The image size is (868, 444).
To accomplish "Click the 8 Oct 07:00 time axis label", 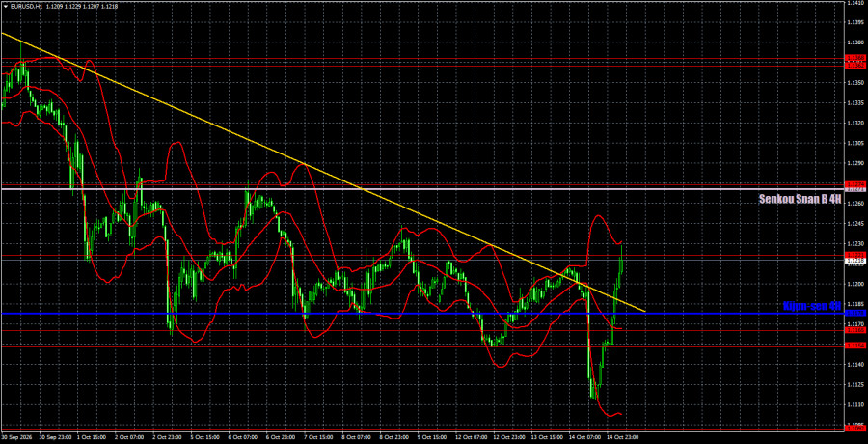I will click(357, 437).
